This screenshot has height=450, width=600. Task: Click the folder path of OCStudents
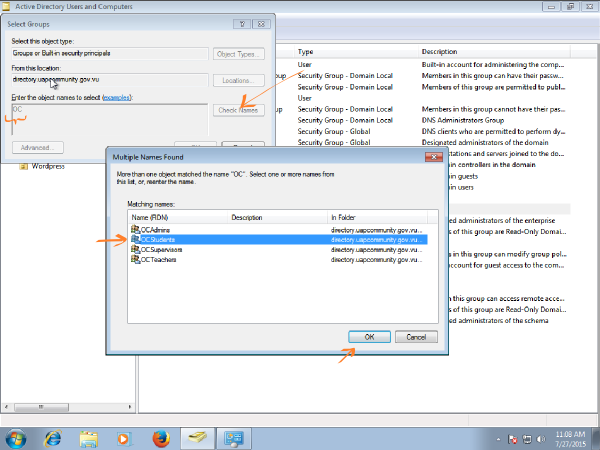tap(377, 240)
